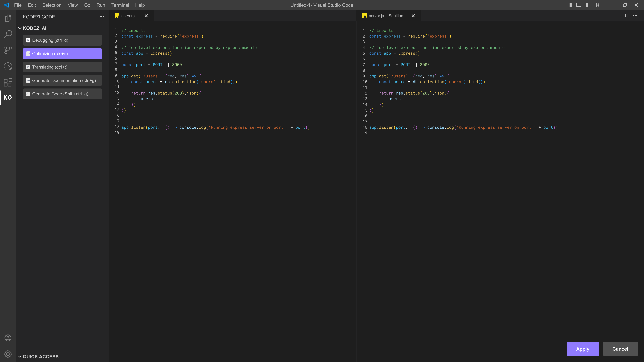Click window title Untitled-1- Visual Studio Code
Screen dimensions: 644x362
point(322,5)
